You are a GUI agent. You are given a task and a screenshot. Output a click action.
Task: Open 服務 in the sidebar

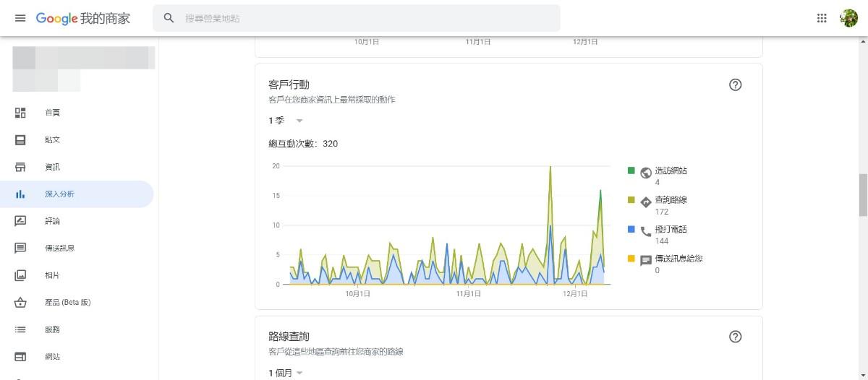pyautogui.click(x=52, y=329)
